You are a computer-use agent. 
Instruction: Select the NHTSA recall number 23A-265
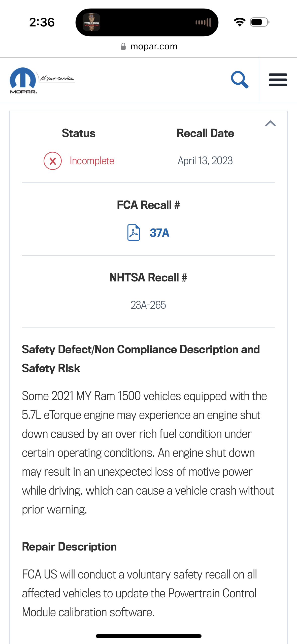click(148, 305)
